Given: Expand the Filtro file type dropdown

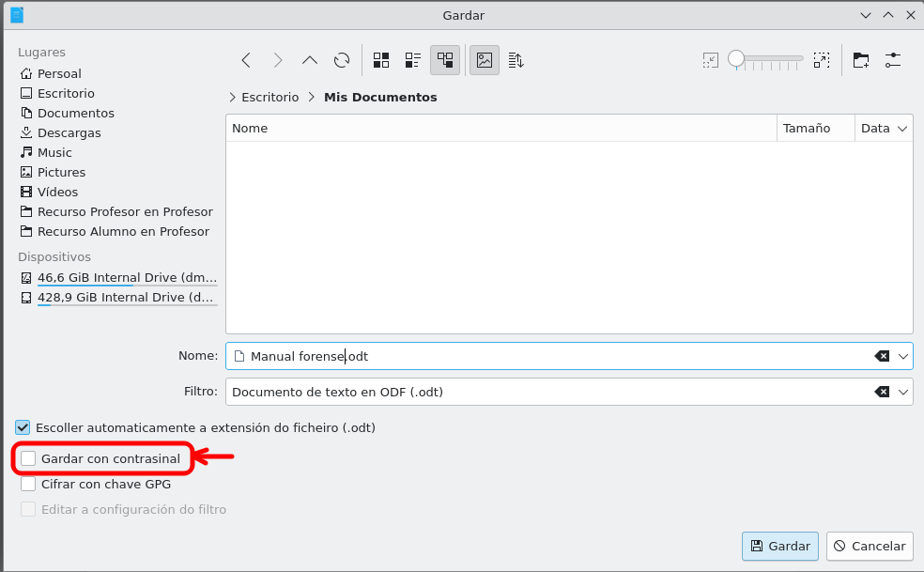Looking at the screenshot, I should [902, 393].
